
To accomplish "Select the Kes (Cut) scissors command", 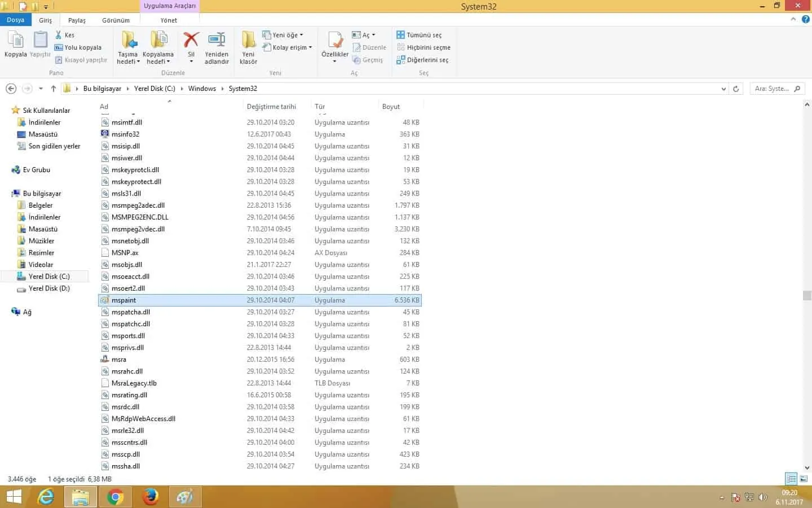I will point(65,35).
